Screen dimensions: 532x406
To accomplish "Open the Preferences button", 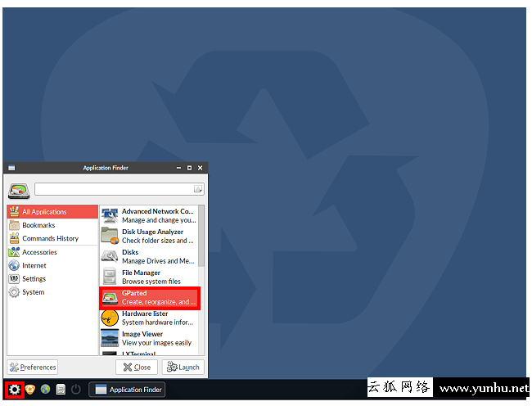I will [x=33, y=368].
